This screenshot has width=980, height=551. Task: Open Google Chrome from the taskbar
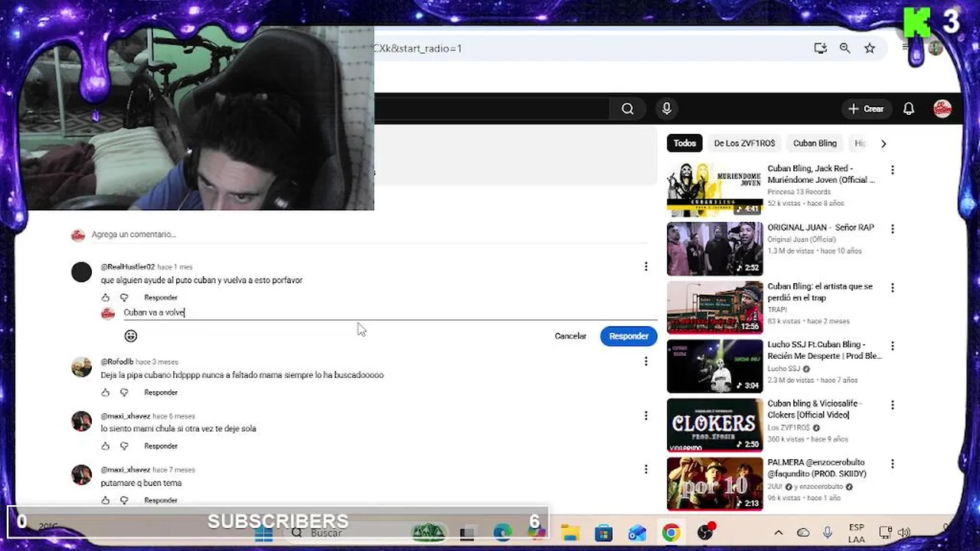[671, 533]
